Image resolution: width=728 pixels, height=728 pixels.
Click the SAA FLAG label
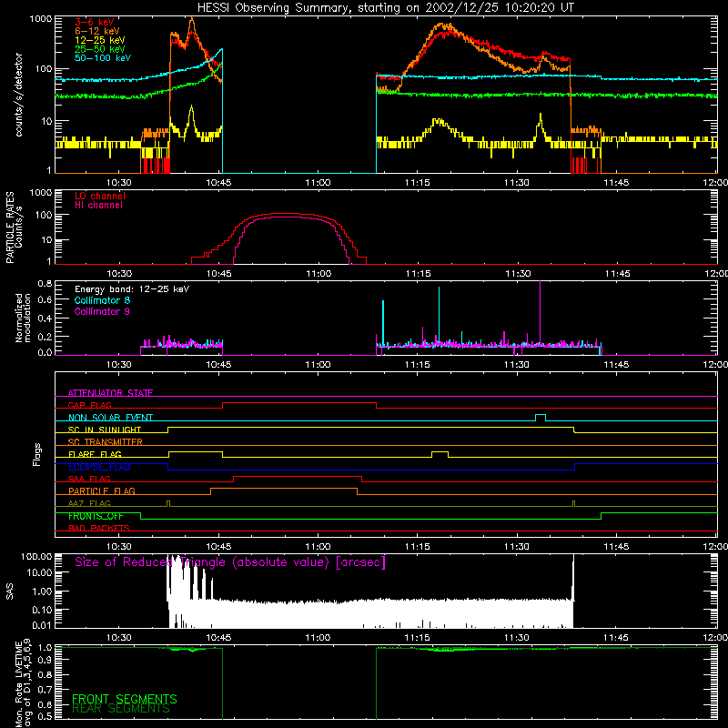[89, 479]
